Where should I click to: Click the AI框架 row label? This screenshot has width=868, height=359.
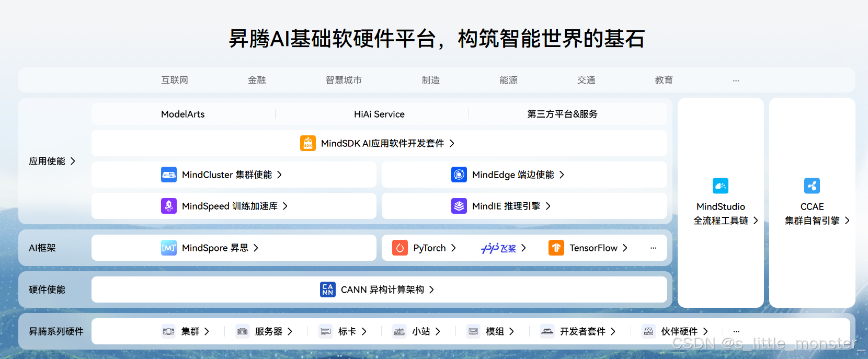pyautogui.click(x=42, y=248)
